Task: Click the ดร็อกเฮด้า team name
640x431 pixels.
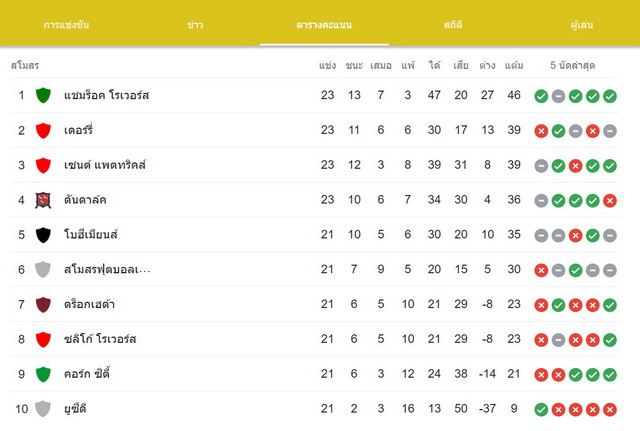Action: pyautogui.click(x=89, y=304)
